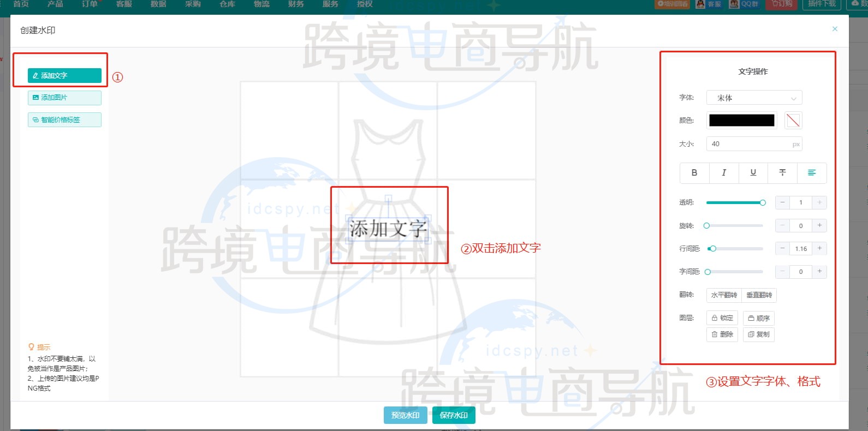Click the 添加文字 button
The height and width of the screenshot is (431, 868).
click(x=64, y=76)
